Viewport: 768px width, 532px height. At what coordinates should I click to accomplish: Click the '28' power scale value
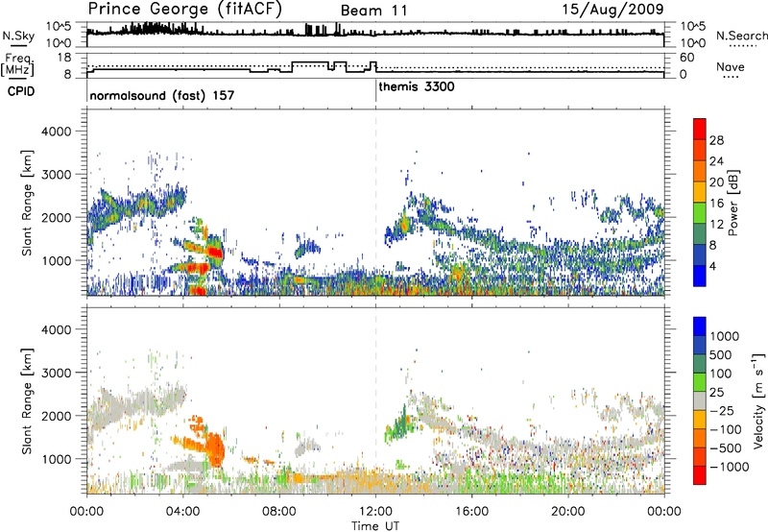click(x=716, y=140)
